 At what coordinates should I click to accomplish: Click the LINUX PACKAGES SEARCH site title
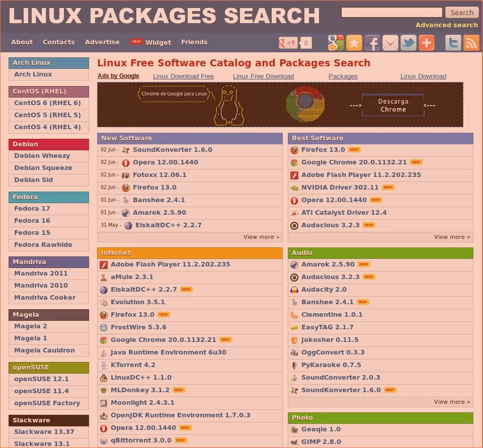[x=164, y=16]
